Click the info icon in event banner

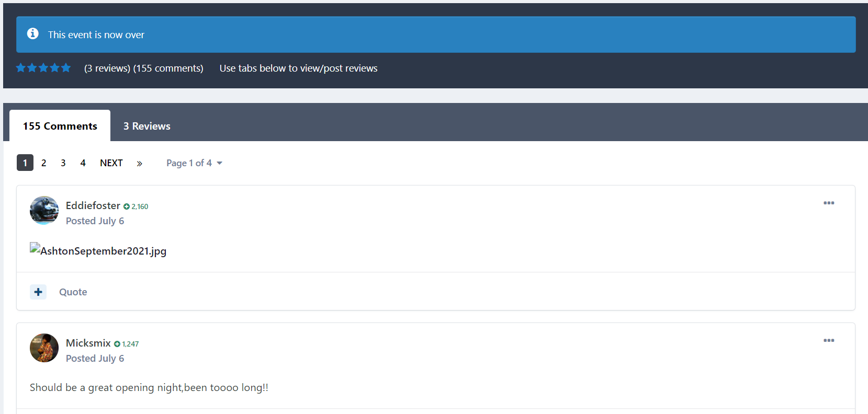click(33, 33)
